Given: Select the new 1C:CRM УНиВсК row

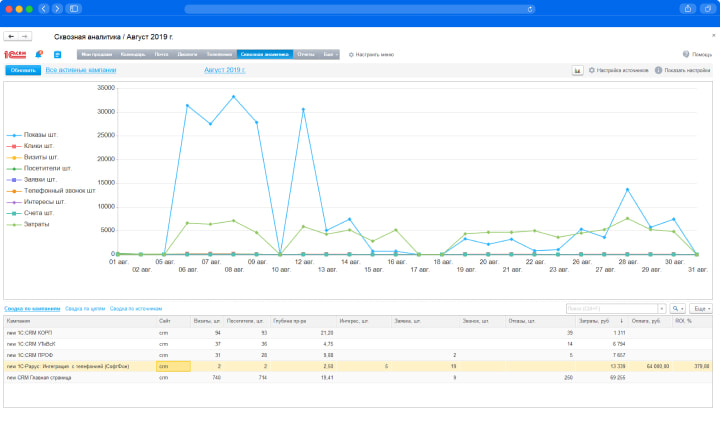Looking at the screenshot, I should [358, 344].
